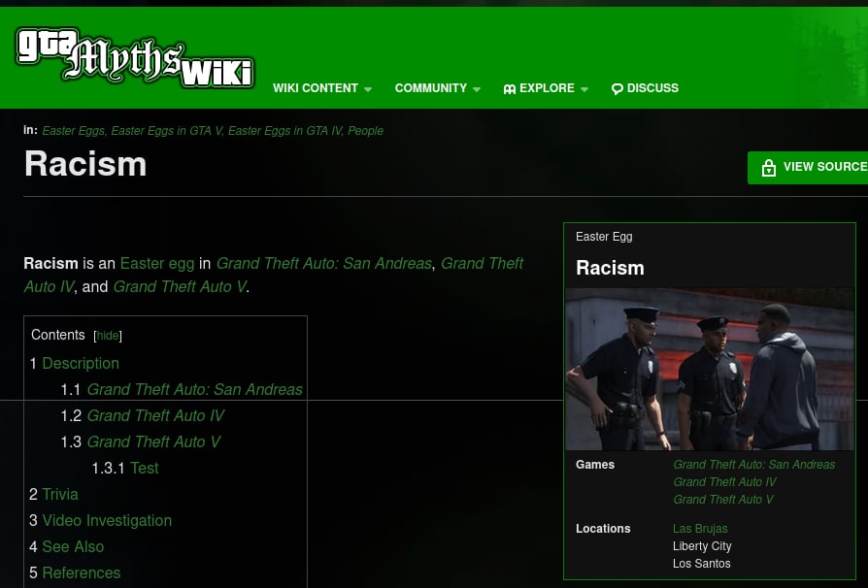The image size is (868, 588).
Task: Click the lock icon on View Source
Action: (768, 167)
